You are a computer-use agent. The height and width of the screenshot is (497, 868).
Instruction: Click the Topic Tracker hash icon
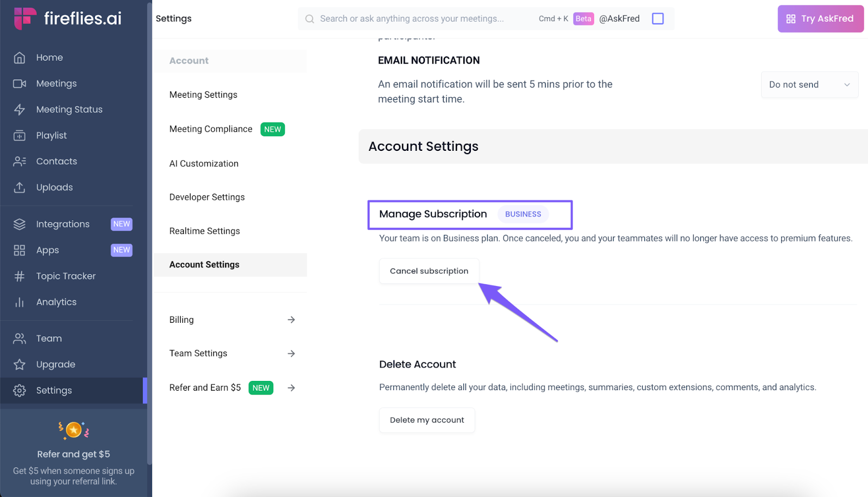click(20, 276)
